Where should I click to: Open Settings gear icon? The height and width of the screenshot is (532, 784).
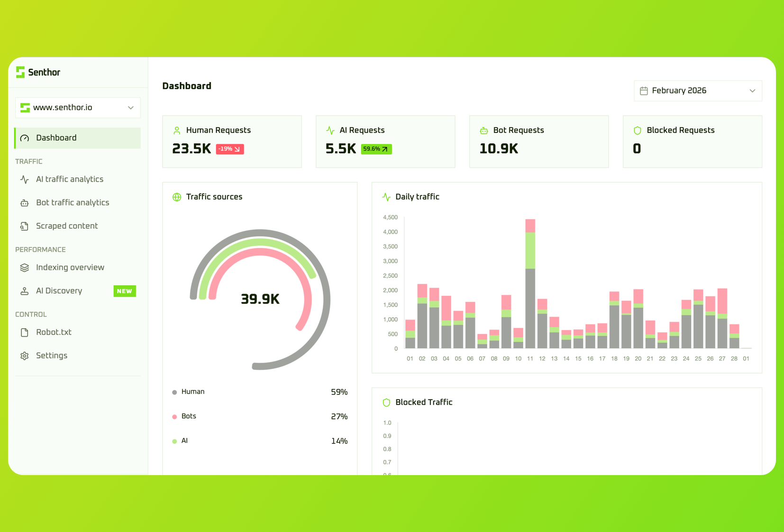[x=25, y=356]
